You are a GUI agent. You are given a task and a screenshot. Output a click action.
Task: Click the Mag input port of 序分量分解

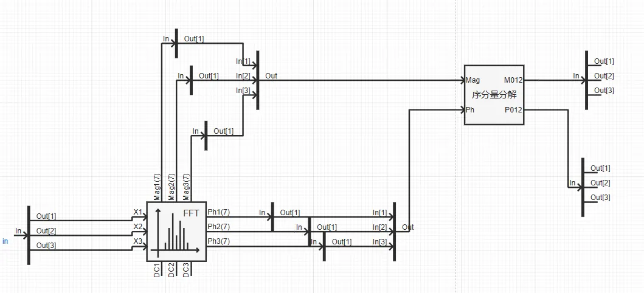473,80
